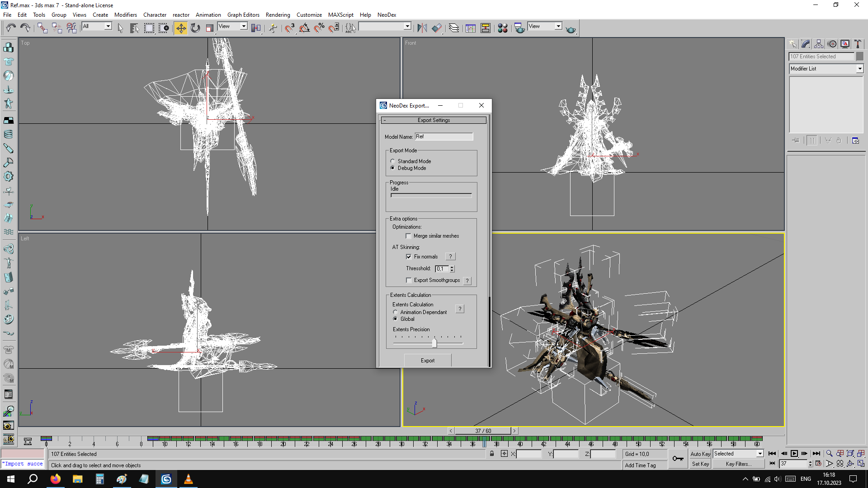Click the Extents Precision slider handle
Image resolution: width=868 pixels, height=488 pixels.
click(x=434, y=343)
